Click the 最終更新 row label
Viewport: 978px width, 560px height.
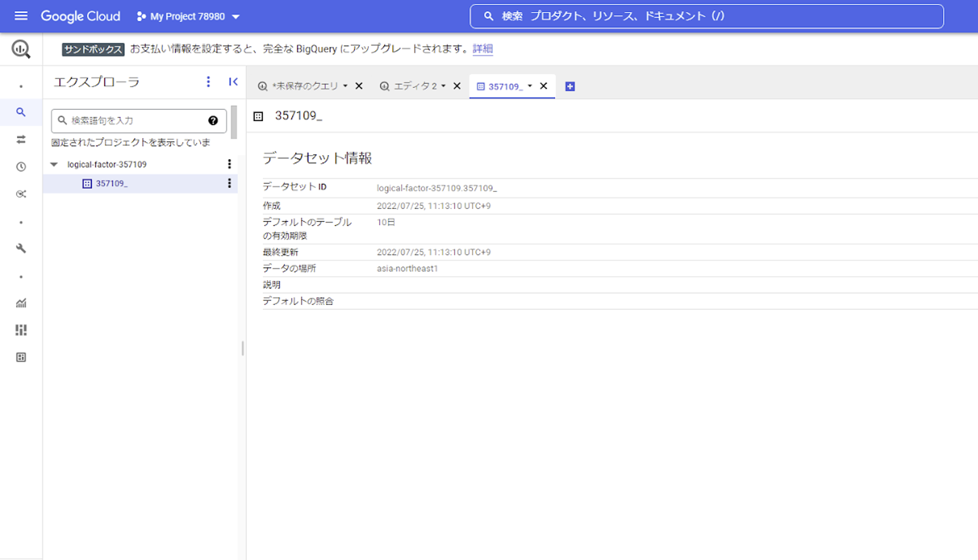click(280, 252)
